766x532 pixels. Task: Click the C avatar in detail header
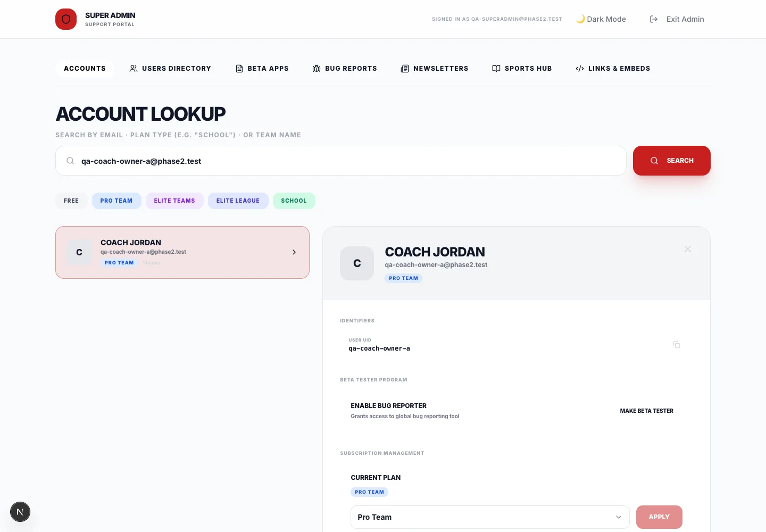pos(357,263)
